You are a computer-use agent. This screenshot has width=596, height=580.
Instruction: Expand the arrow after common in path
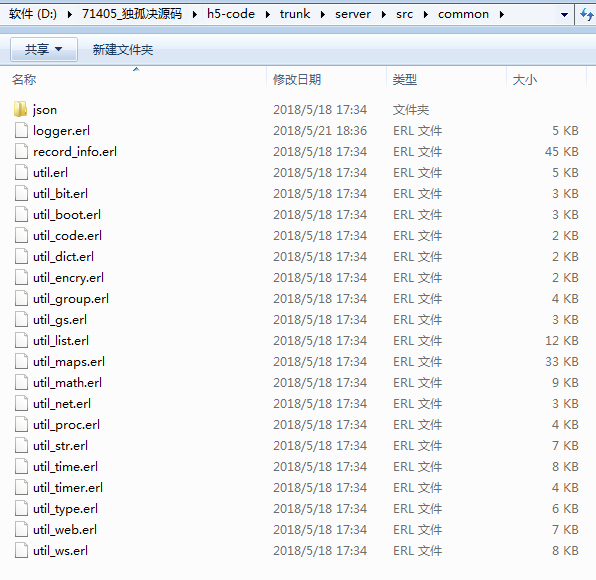click(x=502, y=14)
